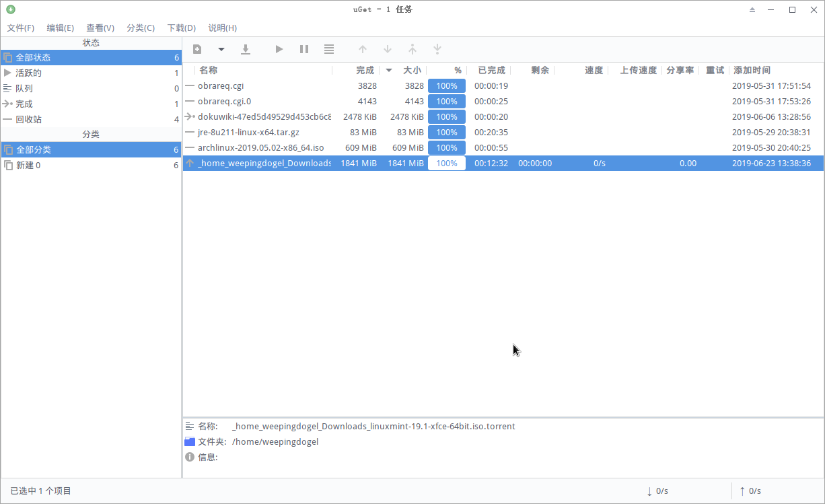Image resolution: width=825 pixels, height=504 pixels.
Task: Open the 文件(F) menu
Action: click(x=21, y=28)
